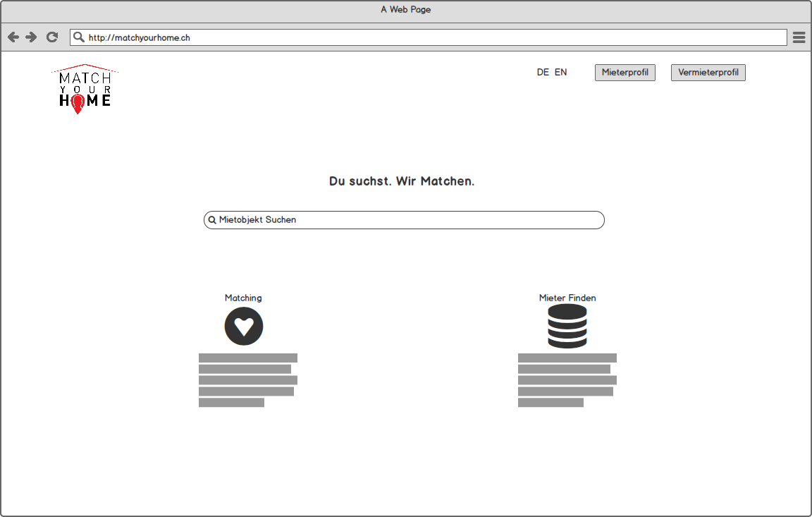Click the headline Du suchst. Wir Matchen.
This screenshot has width=812, height=517.
403,181
